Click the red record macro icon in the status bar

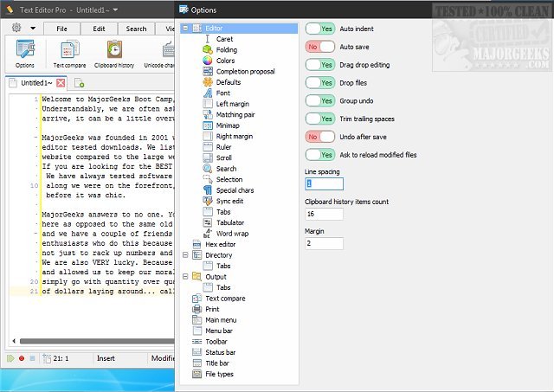(x=22, y=358)
